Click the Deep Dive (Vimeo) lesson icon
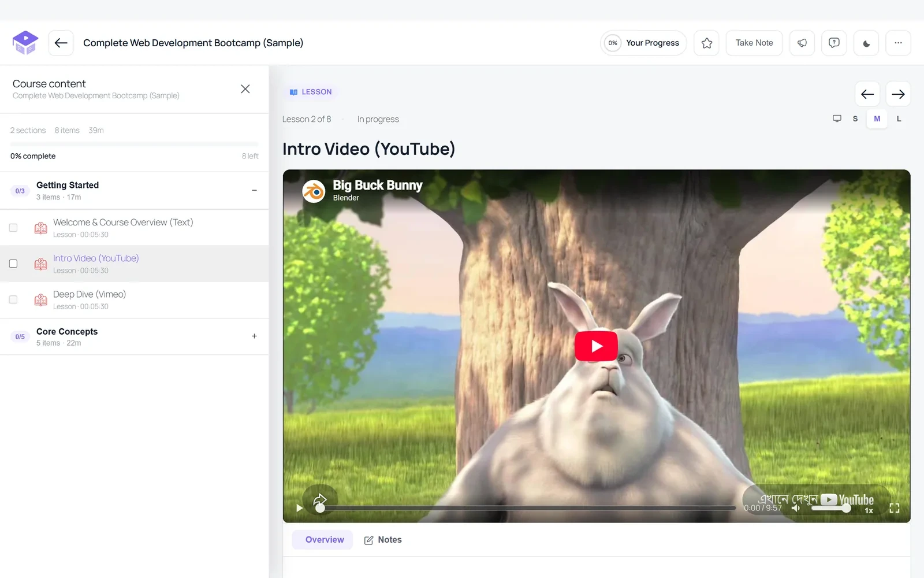The image size is (924, 578). pos(40,299)
